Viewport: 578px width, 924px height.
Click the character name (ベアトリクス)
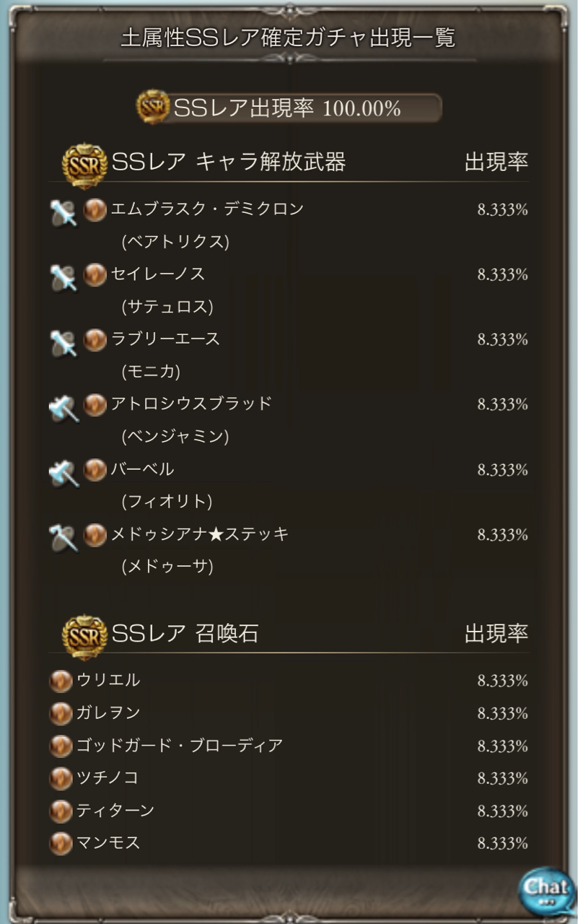[175, 243]
